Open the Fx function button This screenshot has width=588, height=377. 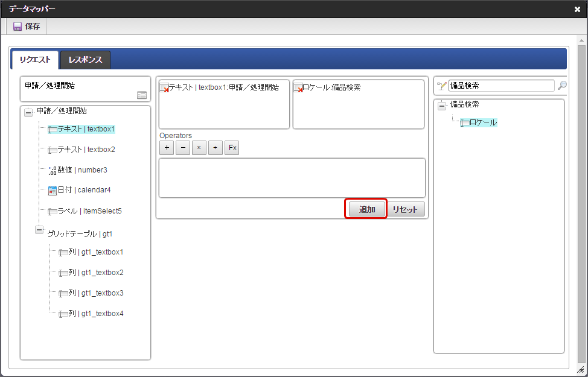[x=232, y=148]
